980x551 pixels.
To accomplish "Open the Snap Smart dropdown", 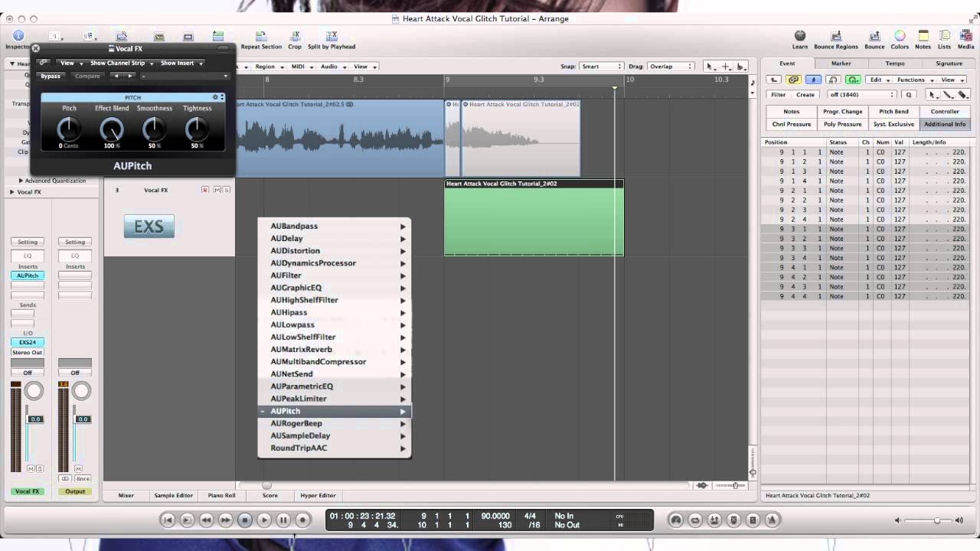I will coord(601,67).
